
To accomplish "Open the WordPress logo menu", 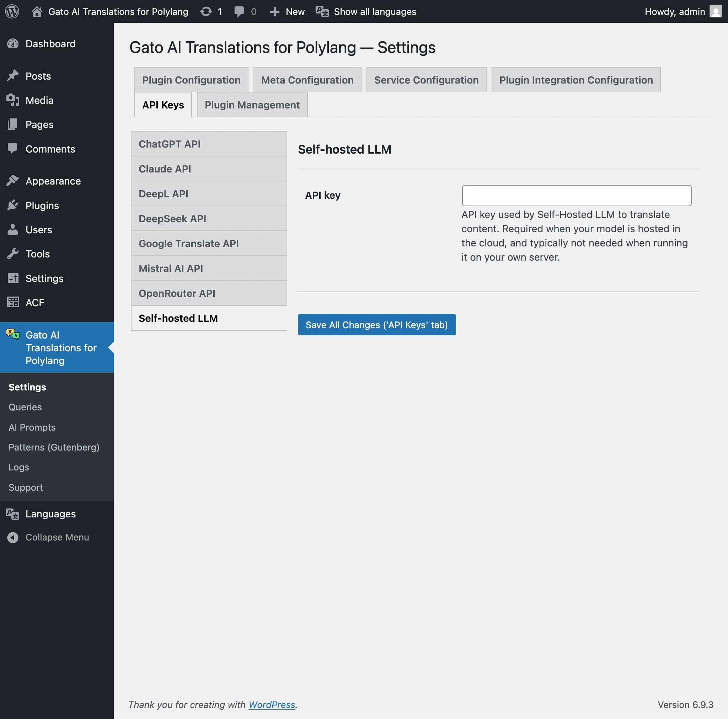I will click(12, 11).
